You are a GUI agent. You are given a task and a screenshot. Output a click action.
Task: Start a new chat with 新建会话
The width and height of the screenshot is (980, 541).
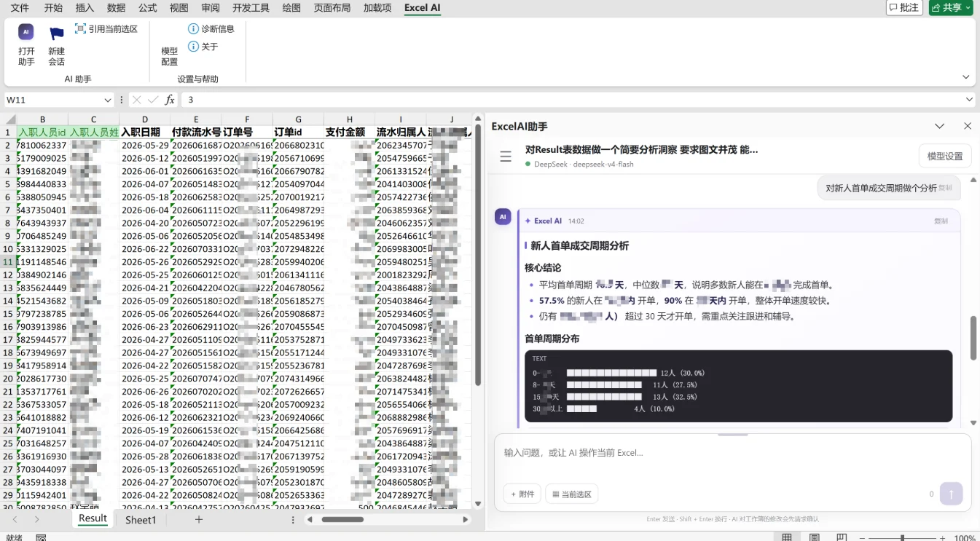(x=57, y=44)
